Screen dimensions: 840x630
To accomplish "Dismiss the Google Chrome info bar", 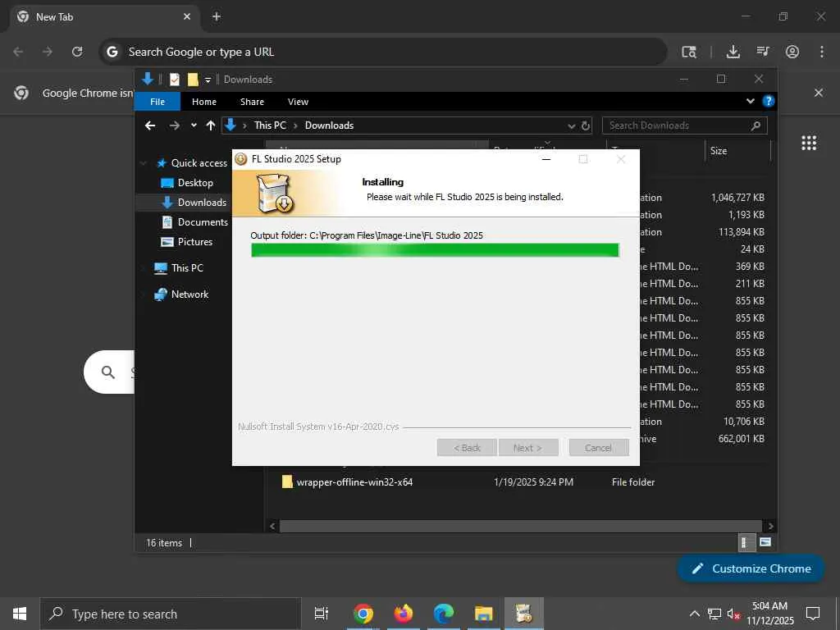I will 819,93.
